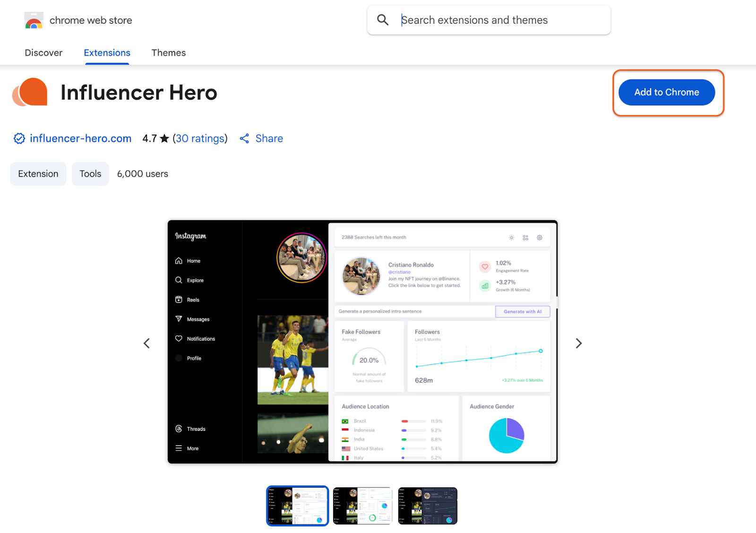Image resolution: width=756 pixels, height=533 pixels.
Task: Click the Search extensions and themes field
Action: (489, 20)
